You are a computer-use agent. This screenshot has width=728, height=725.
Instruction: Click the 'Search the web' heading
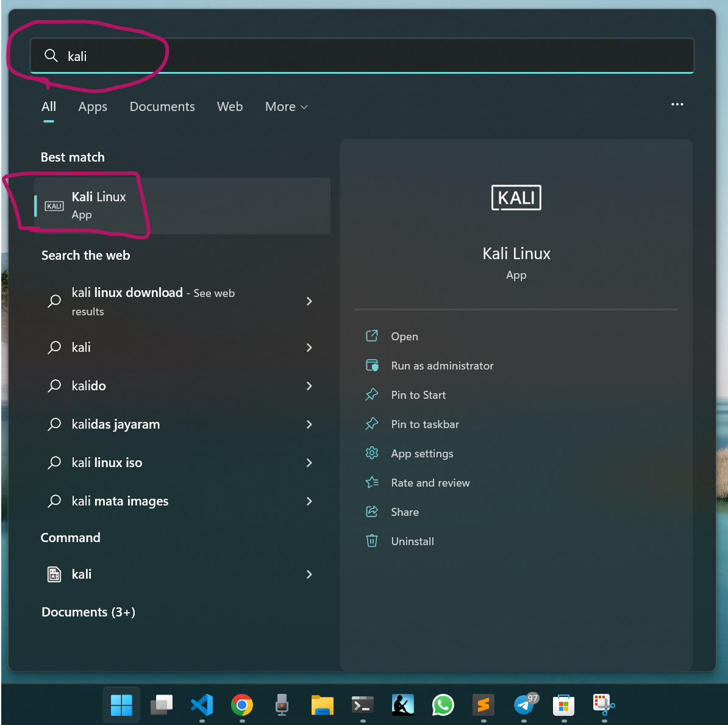85,255
